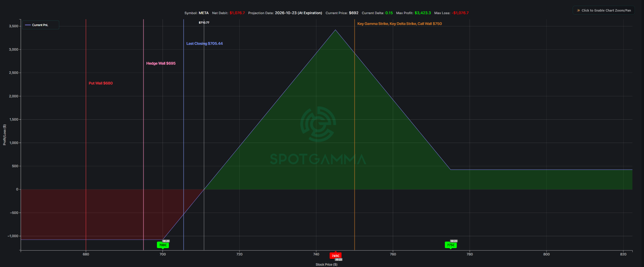Click the $710.77 breakeven label
The width and height of the screenshot is (644, 267).
(204, 23)
